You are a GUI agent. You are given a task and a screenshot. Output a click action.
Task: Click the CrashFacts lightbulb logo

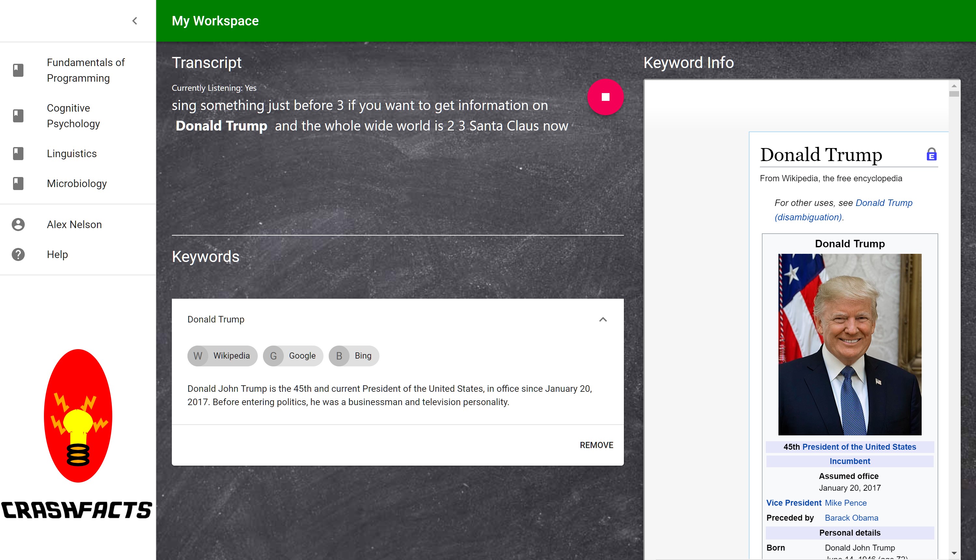(x=78, y=416)
